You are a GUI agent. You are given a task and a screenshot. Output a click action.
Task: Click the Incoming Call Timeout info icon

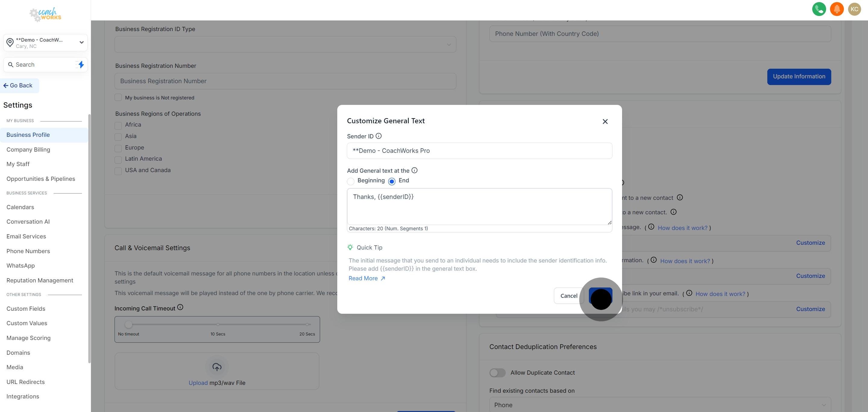point(180,307)
